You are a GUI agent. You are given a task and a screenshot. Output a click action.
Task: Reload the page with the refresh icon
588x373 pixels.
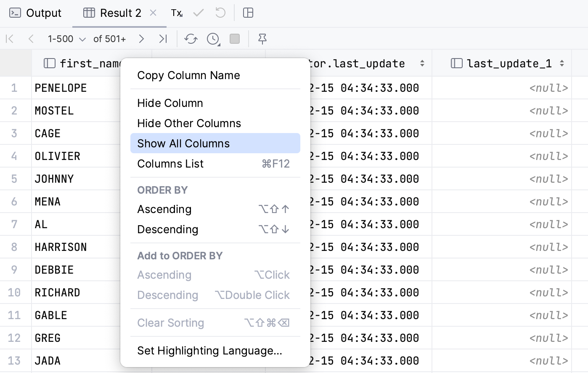[x=191, y=39]
